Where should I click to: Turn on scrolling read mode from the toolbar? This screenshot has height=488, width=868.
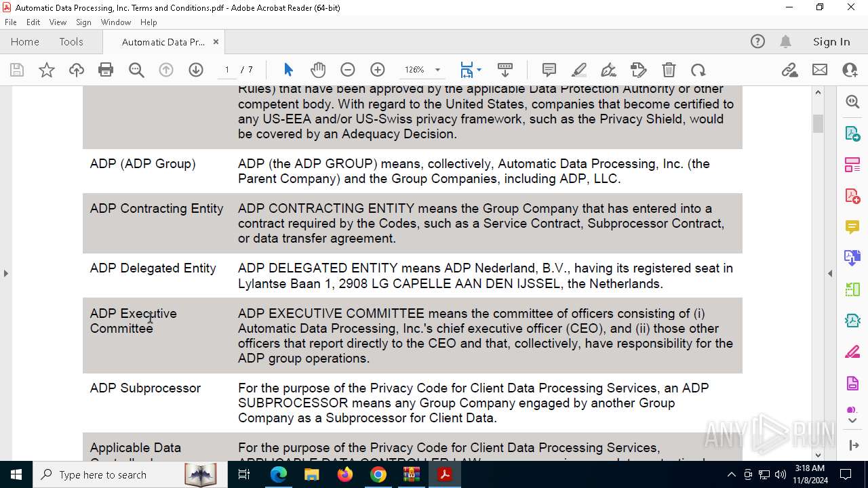[x=505, y=70]
